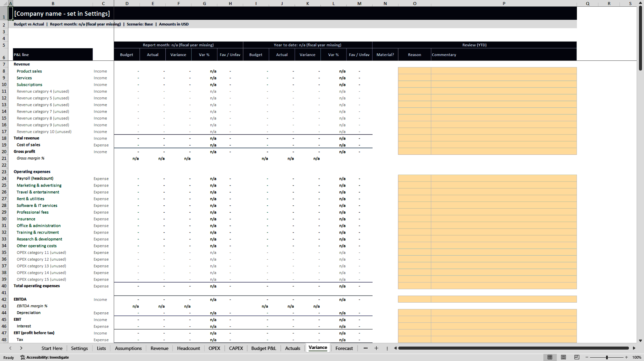Open Accessibility: Investigate status indicator
644x361 pixels.
coord(45,357)
